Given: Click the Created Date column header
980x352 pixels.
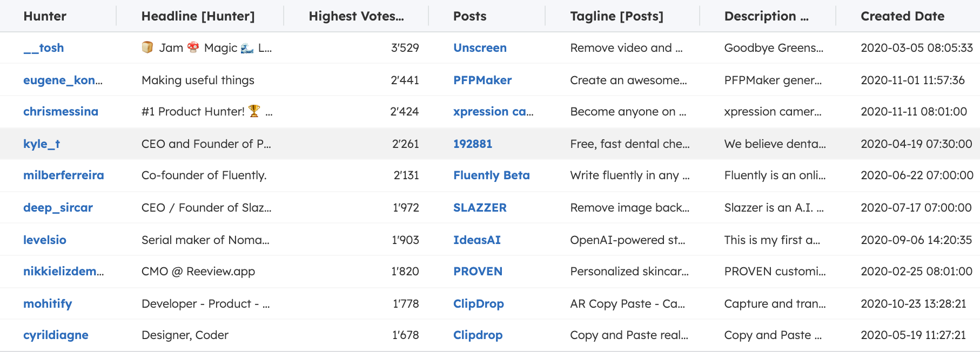Looking at the screenshot, I should (902, 16).
